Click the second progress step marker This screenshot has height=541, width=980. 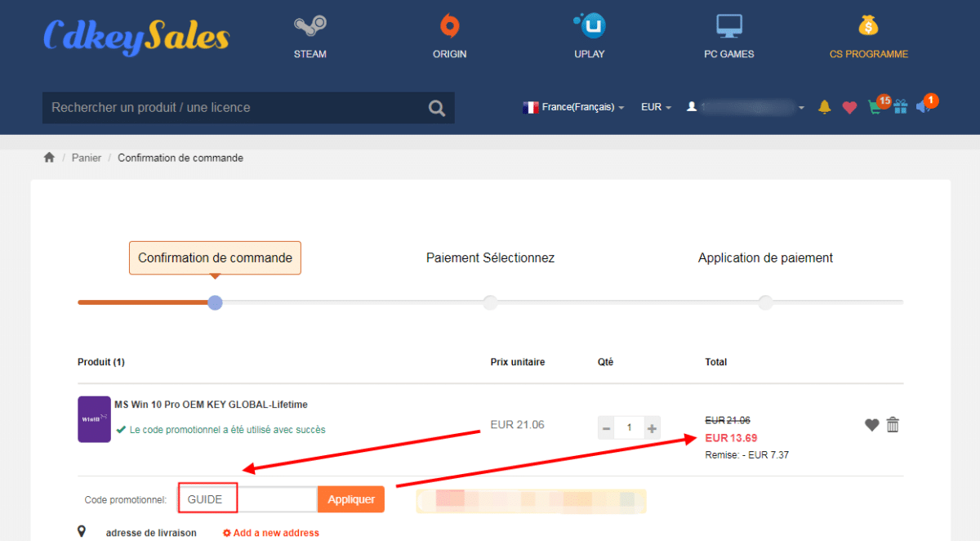(490, 302)
